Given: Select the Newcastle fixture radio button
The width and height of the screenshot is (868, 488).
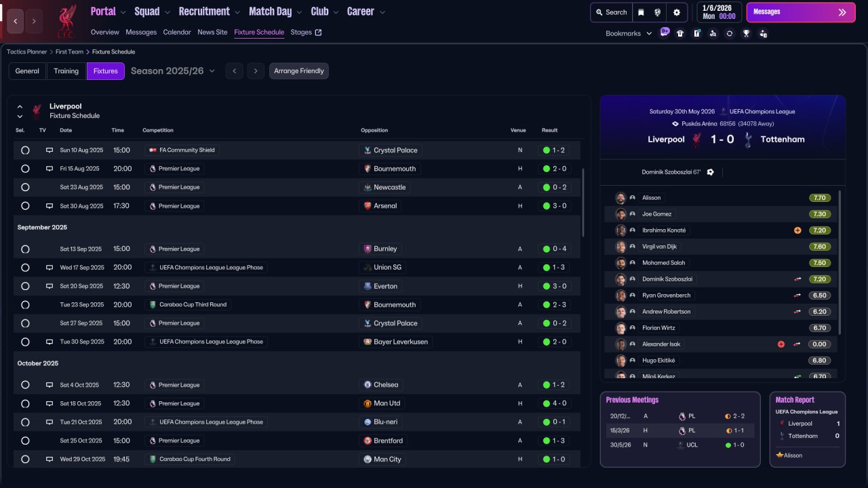Looking at the screenshot, I should 25,187.
